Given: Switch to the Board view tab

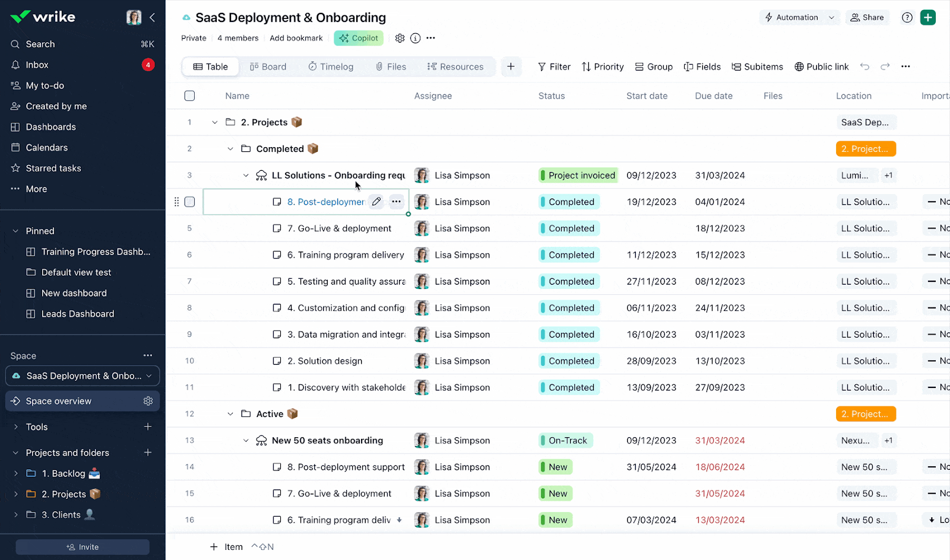Looking at the screenshot, I should click(x=268, y=66).
